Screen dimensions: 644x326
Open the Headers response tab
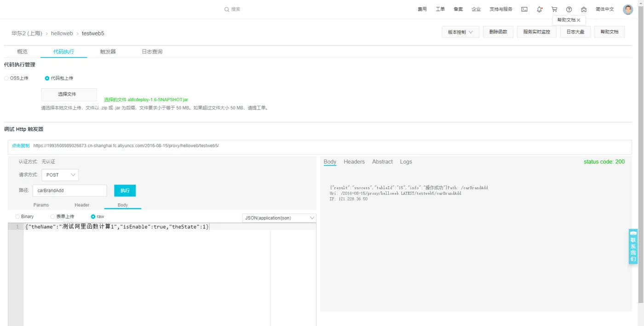(x=354, y=162)
